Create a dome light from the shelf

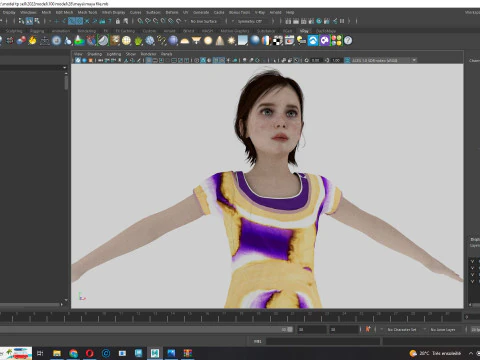(x=185, y=41)
